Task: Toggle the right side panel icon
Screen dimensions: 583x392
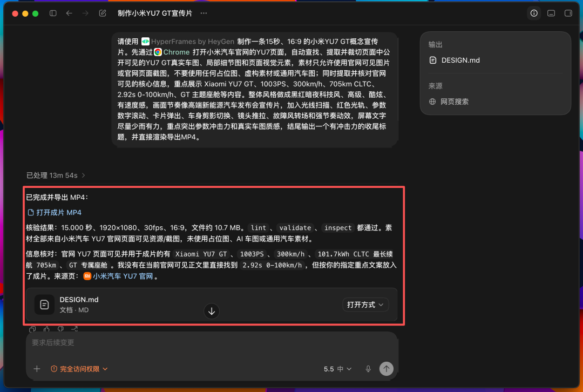Action: click(568, 13)
